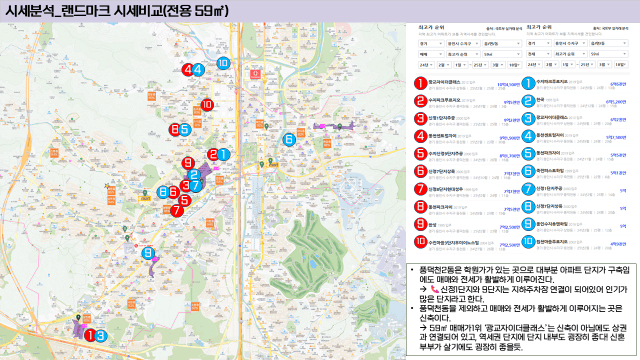Viewport: 640px width, 360px height.
Task: Click the yellow star marker on the map
Action: [107, 186]
